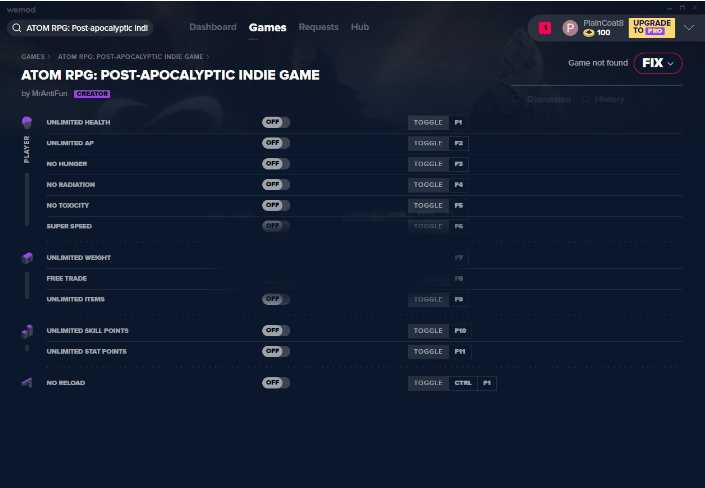This screenshot has height=488, width=705.
Task: Click Toggle button for Unlimited Stat Points
Action: [x=428, y=351]
